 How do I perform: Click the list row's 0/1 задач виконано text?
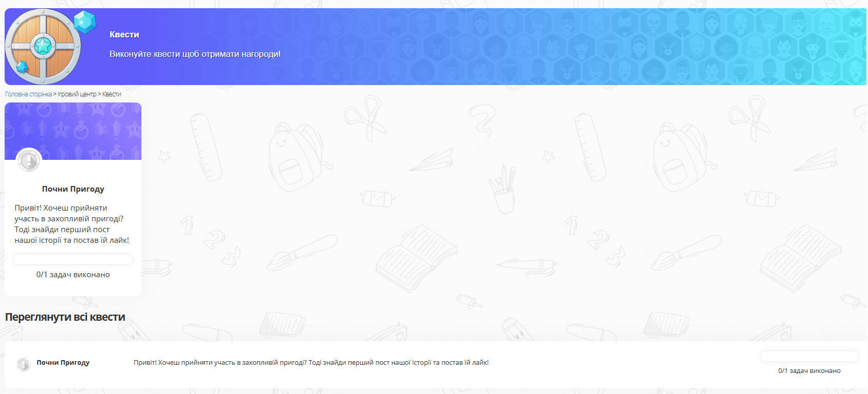click(x=809, y=371)
